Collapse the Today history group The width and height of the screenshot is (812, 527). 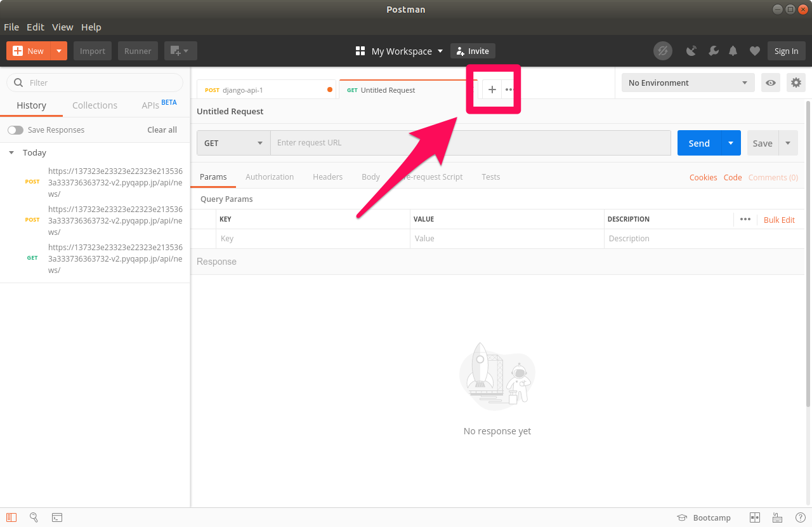pos(11,152)
